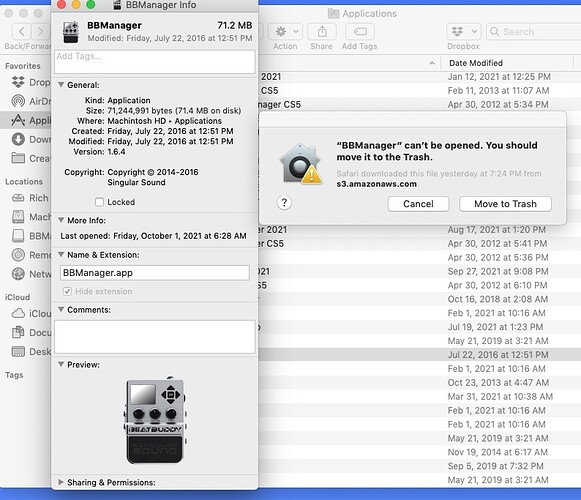Open AirDrop in the Finder sidebar
Viewport: 581px width, 500px height.
click(x=31, y=101)
